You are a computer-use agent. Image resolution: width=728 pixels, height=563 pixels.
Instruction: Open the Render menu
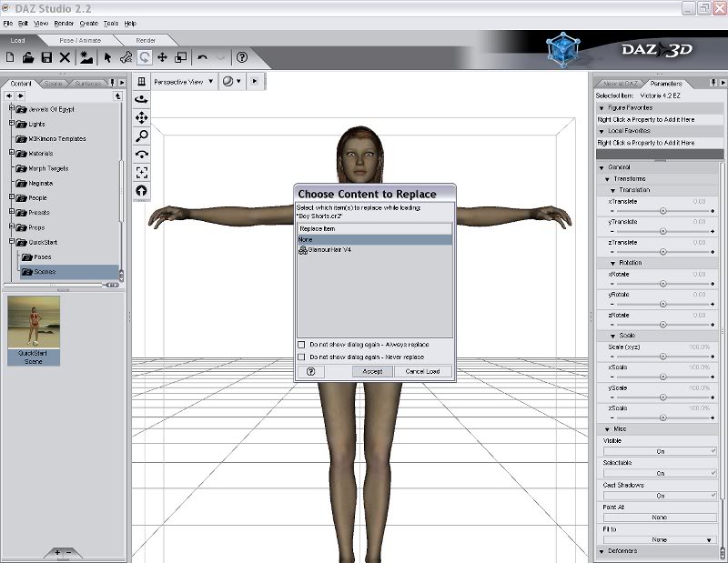click(x=64, y=23)
